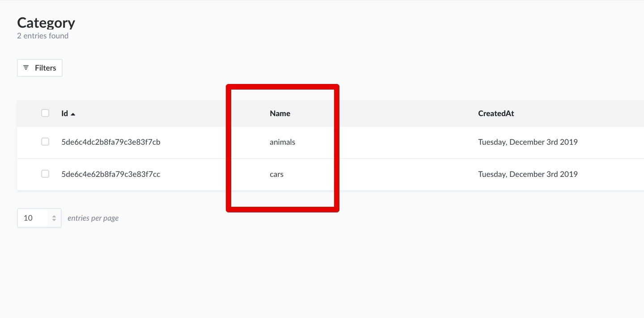Sort entries by the Name column

(x=280, y=113)
